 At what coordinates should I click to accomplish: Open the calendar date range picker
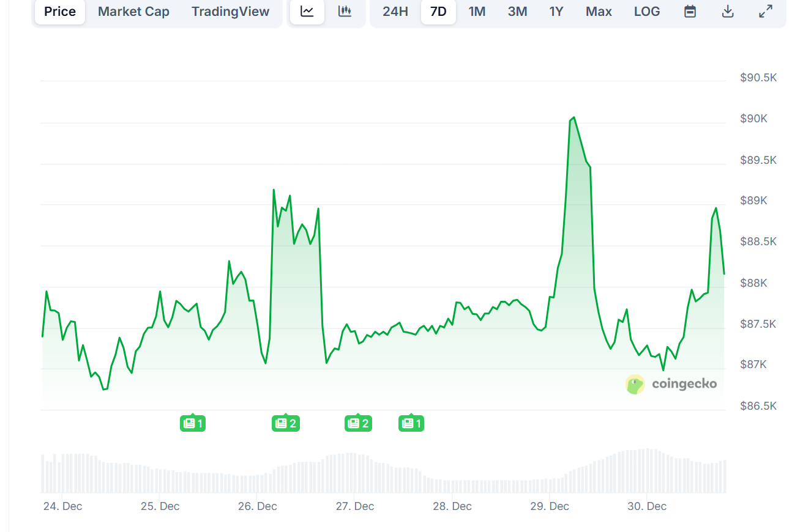[690, 12]
